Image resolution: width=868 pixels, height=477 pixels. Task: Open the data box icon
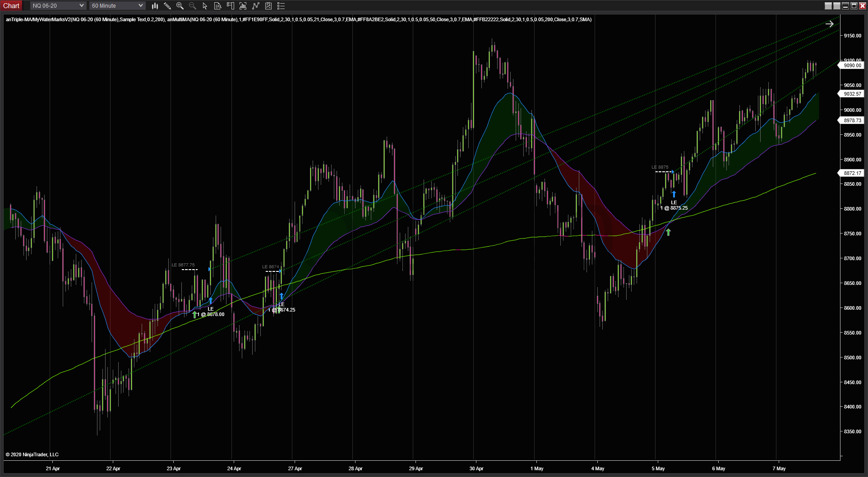[218, 6]
